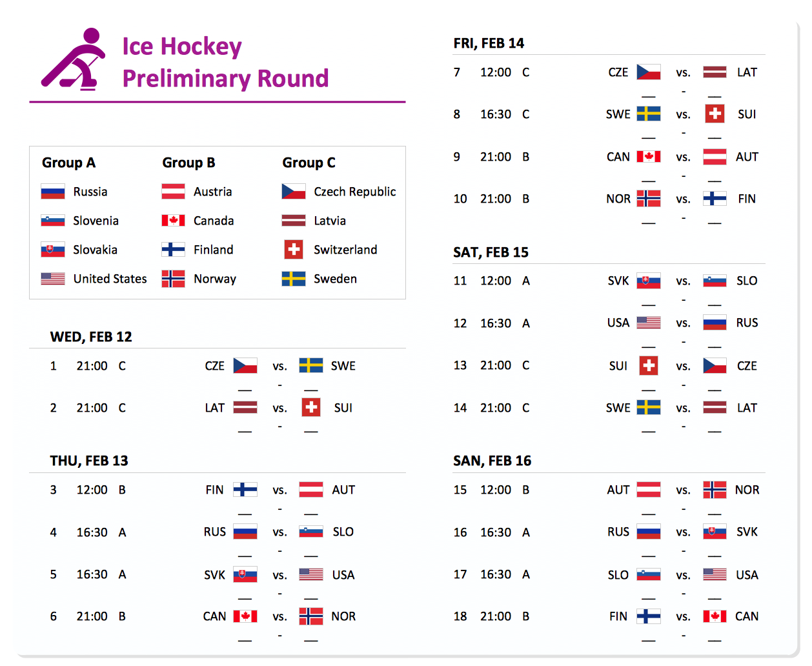Select the Norway flag in game 15
The width and height of the screenshot is (812, 666).
click(715, 490)
